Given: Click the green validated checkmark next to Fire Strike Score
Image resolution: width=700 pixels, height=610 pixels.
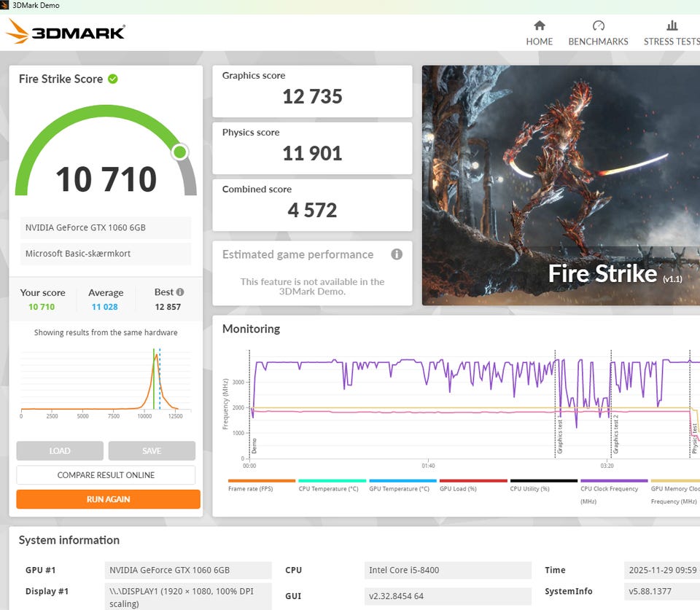Looking at the screenshot, I should click(x=113, y=79).
